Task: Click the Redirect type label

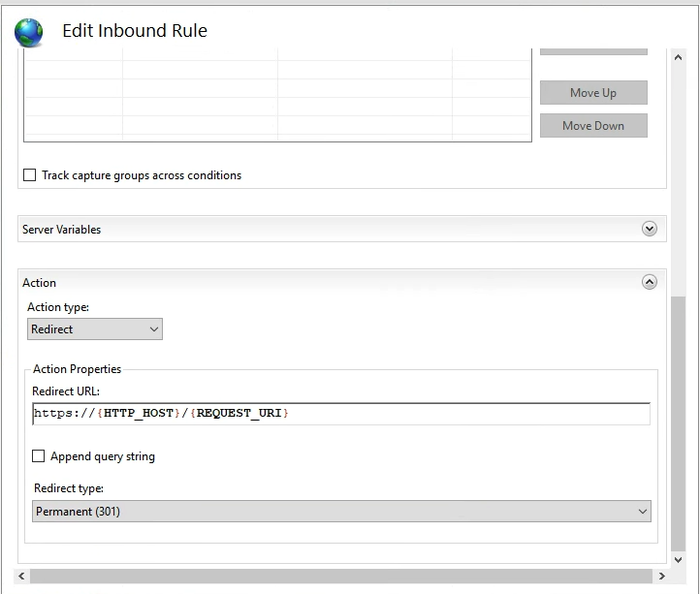Action: click(x=69, y=488)
